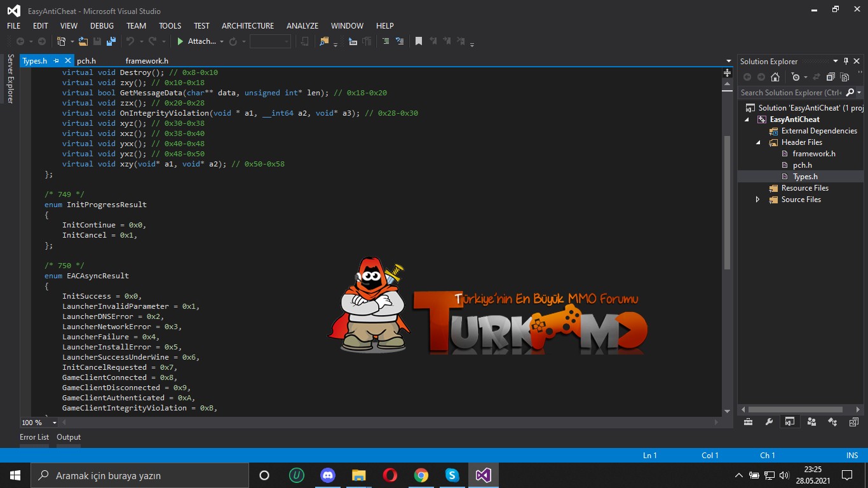Viewport: 868px width, 488px height.
Task: Open the Attach debug target dropdown arrow
Action: (221, 42)
